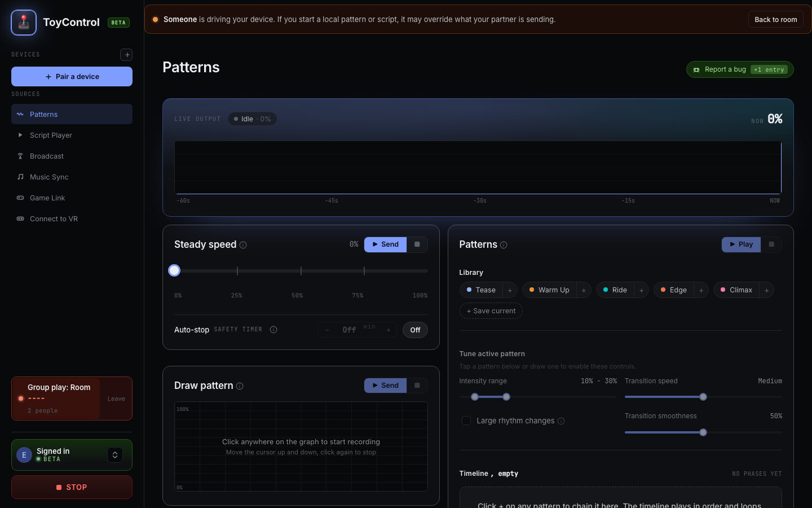The height and width of the screenshot is (508, 812).
Task: Enable the Large rhythm changes checkbox
Action: point(466,421)
